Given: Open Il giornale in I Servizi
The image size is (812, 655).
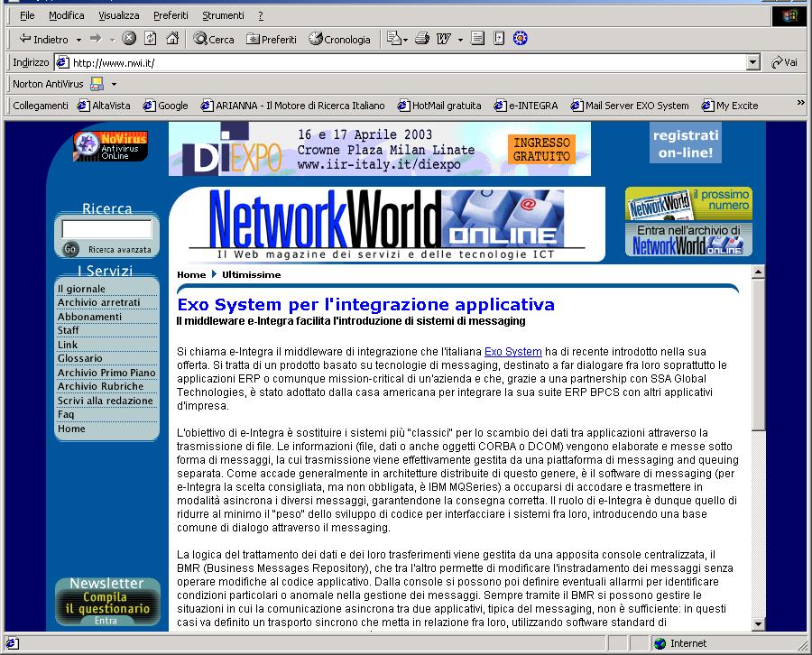Looking at the screenshot, I should click(x=81, y=289).
